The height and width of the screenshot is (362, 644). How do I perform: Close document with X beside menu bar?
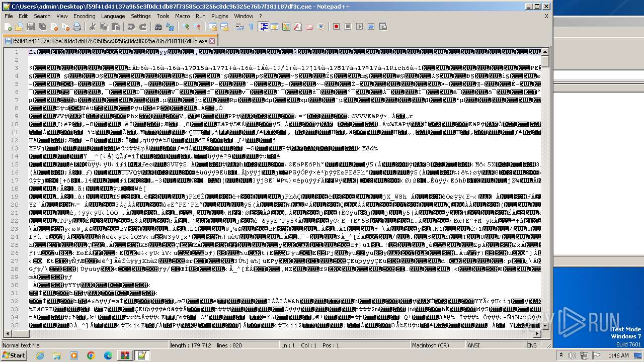coord(546,16)
